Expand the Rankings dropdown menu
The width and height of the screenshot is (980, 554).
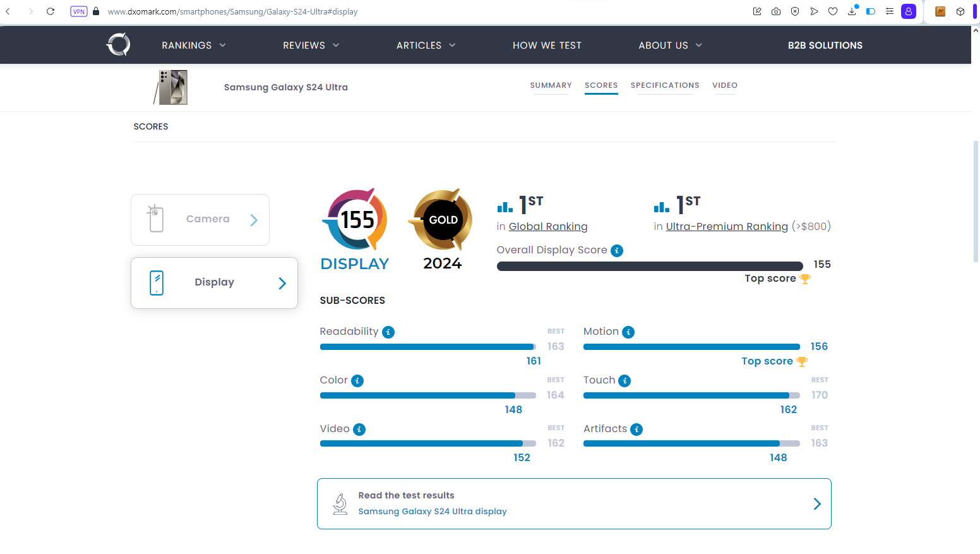[194, 45]
